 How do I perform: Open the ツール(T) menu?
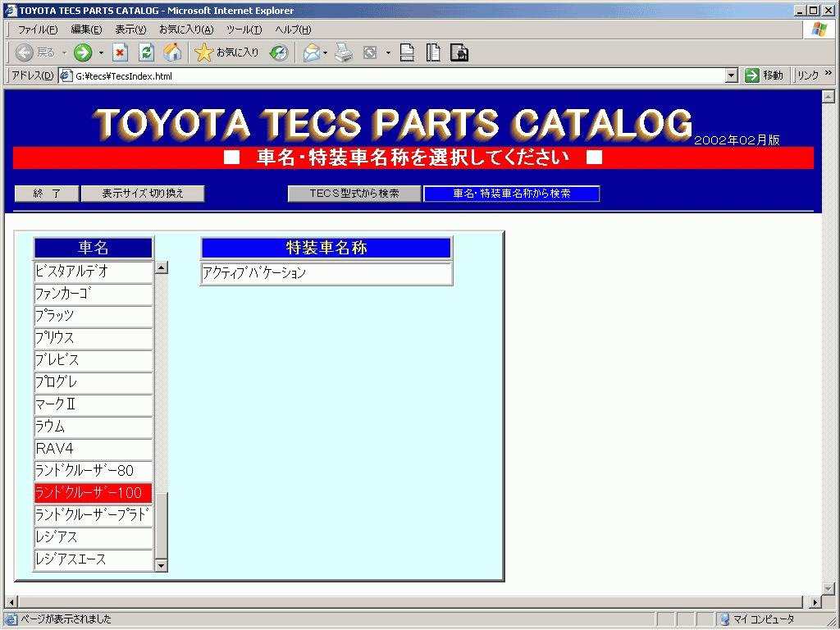[244, 30]
